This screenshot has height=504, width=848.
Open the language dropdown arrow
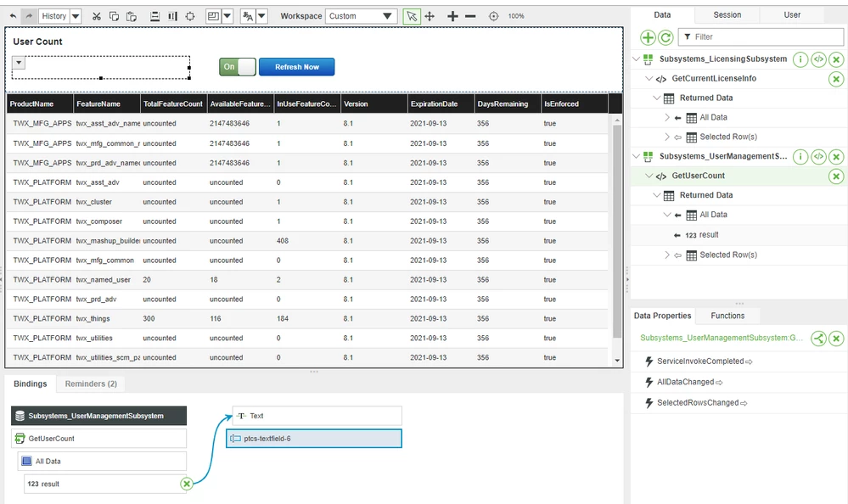(261, 16)
